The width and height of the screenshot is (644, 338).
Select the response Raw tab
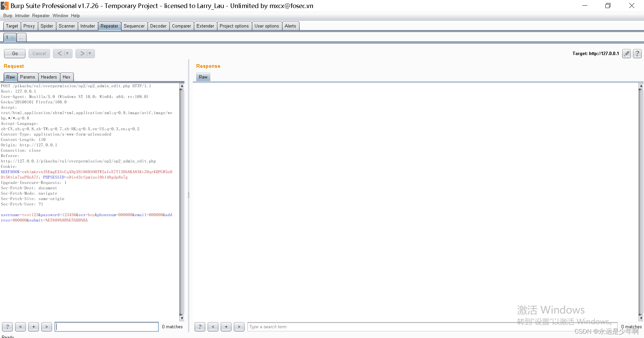click(x=203, y=77)
